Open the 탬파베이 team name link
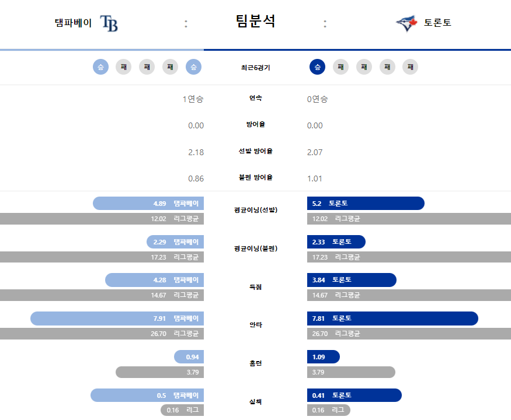The width and height of the screenshot is (511, 420). [73, 23]
